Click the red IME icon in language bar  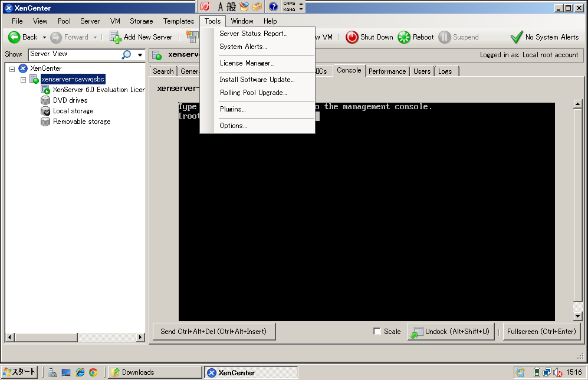(205, 6)
